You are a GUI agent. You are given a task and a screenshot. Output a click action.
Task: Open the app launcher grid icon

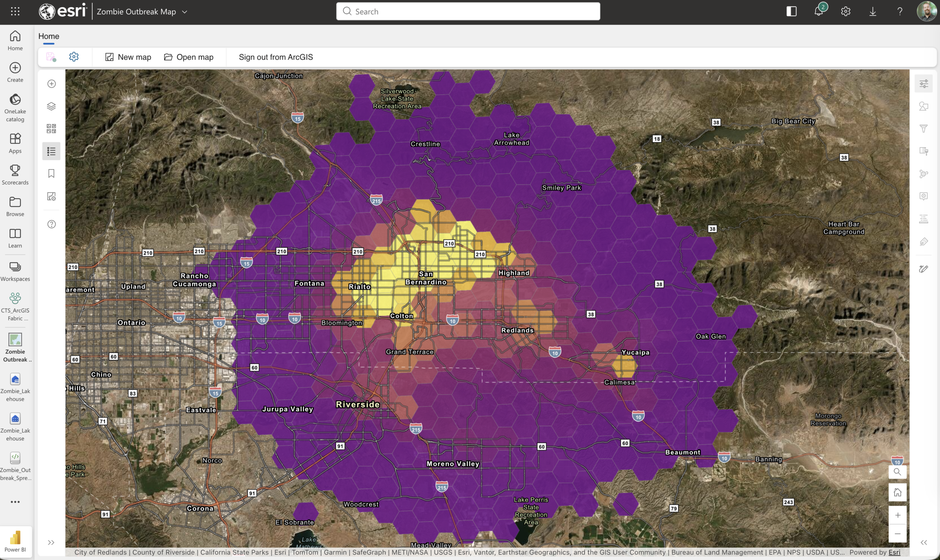pos(15,11)
